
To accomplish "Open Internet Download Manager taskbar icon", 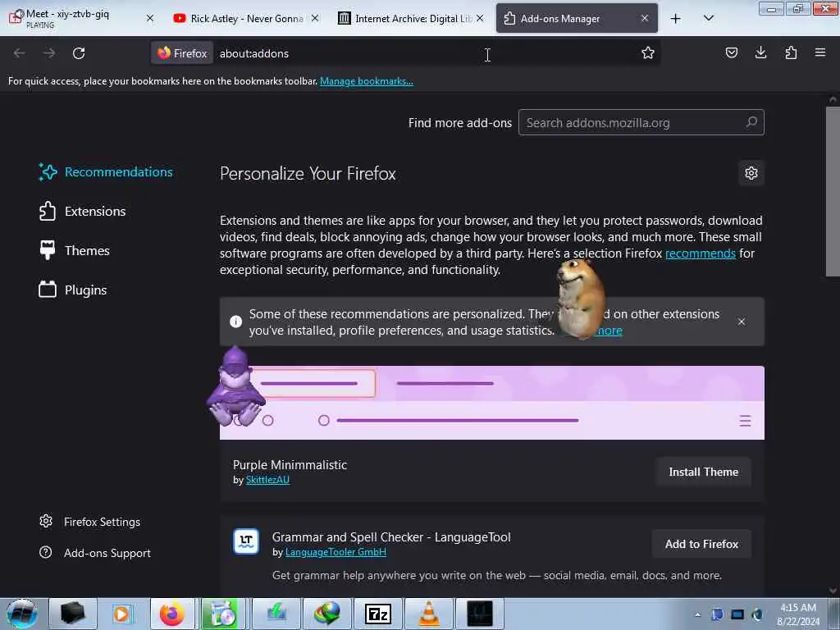I will tap(326, 614).
